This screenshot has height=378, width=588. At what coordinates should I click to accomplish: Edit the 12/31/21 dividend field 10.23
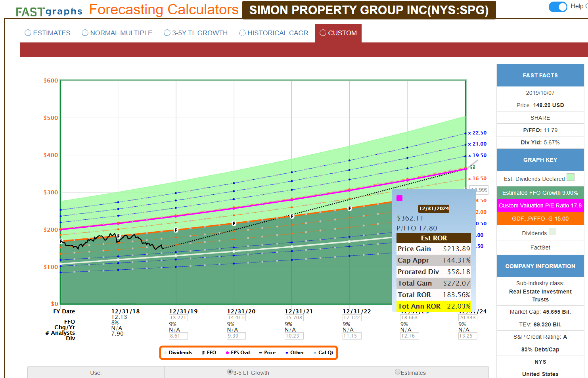(294, 336)
